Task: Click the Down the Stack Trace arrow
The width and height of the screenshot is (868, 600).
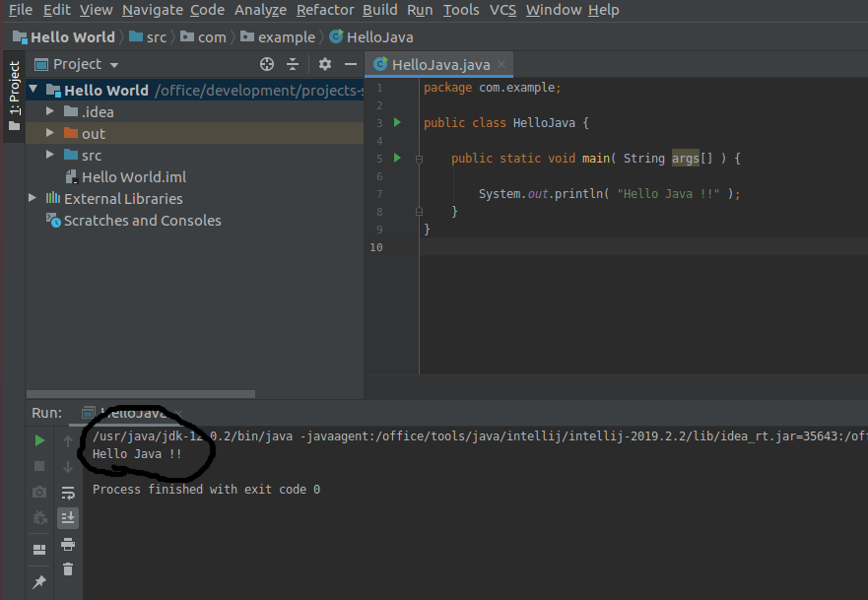Action: [x=68, y=467]
